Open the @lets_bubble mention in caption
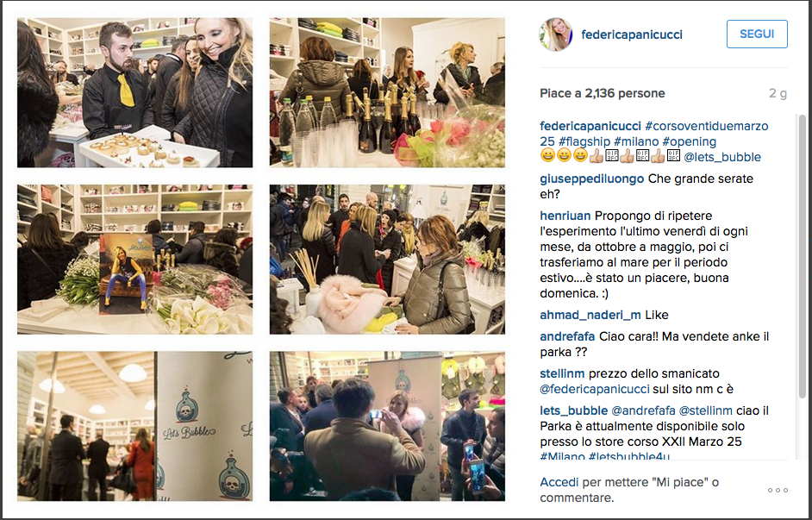This screenshot has height=520, width=812. coord(721,157)
